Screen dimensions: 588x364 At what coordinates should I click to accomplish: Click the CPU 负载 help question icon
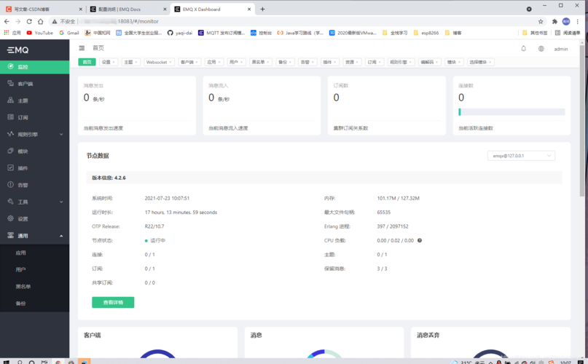click(420, 240)
